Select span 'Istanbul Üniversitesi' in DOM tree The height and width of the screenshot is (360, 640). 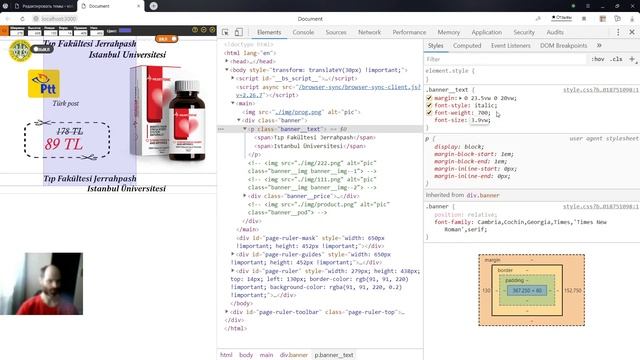310,146
